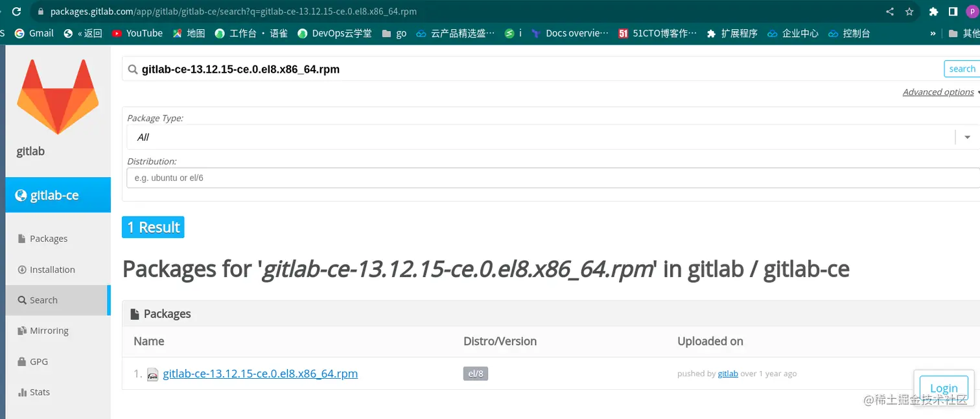This screenshot has width=980, height=419.
Task: Click the Distro/Version column header
Action: pyautogui.click(x=500, y=341)
